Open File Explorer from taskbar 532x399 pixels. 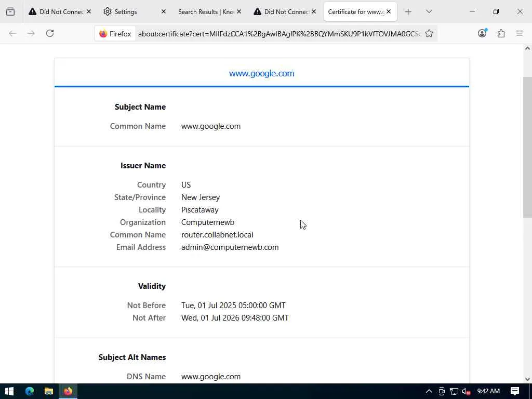pyautogui.click(x=49, y=391)
